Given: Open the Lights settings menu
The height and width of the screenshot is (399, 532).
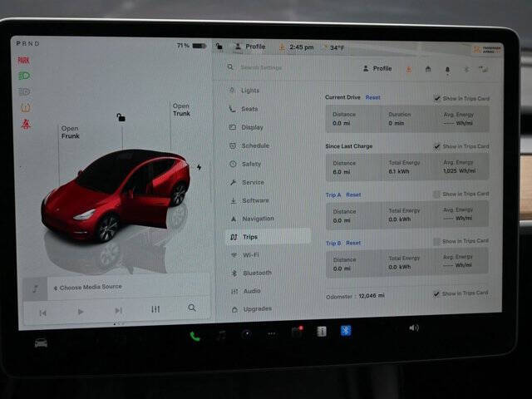Looking at the screenshot, I should click(x=244, y=91).
